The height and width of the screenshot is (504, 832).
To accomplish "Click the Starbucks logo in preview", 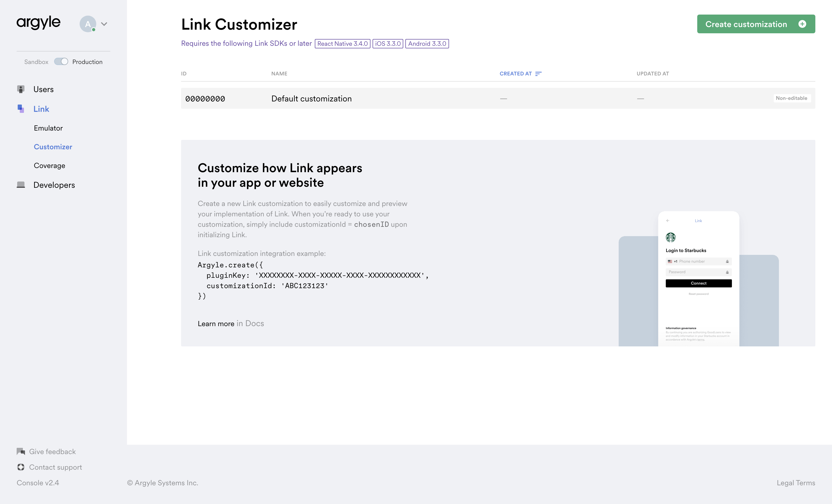I will pos(671,237).
